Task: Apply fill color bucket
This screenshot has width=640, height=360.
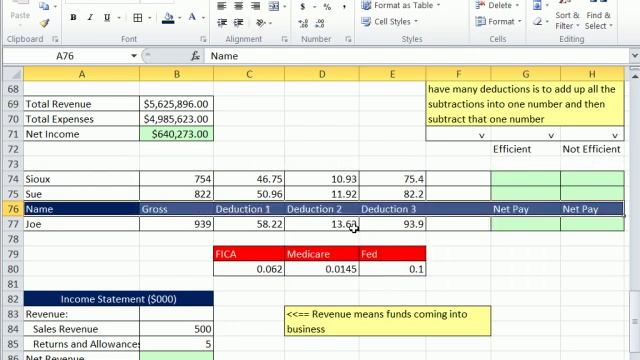Action: [x=168, y=18]
